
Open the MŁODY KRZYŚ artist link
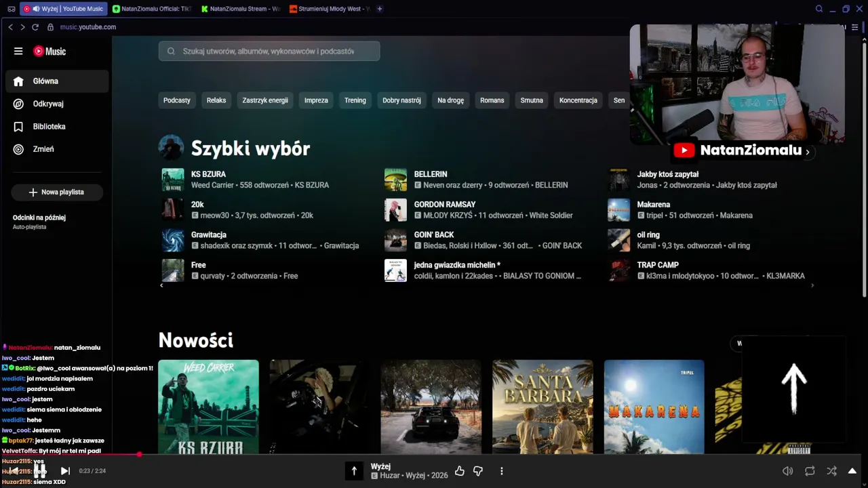point(448,216)
